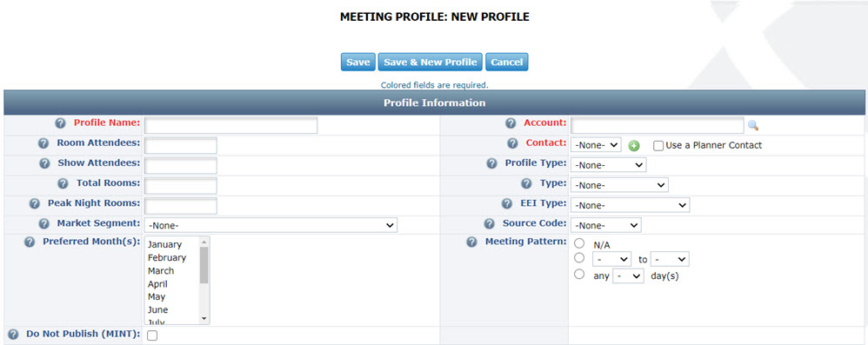Image resolution: width=868 pixels, height=345 pixels.
Task: Click the Total Rooms input field
Action: [180, 186]
